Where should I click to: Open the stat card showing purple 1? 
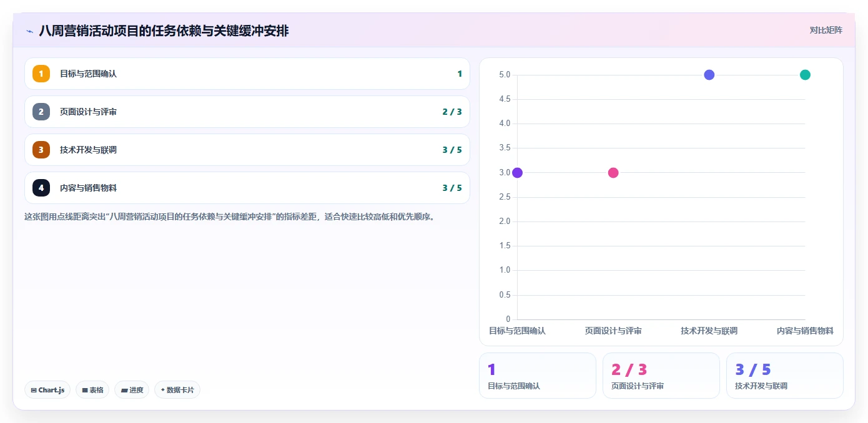tap(538, 376)
